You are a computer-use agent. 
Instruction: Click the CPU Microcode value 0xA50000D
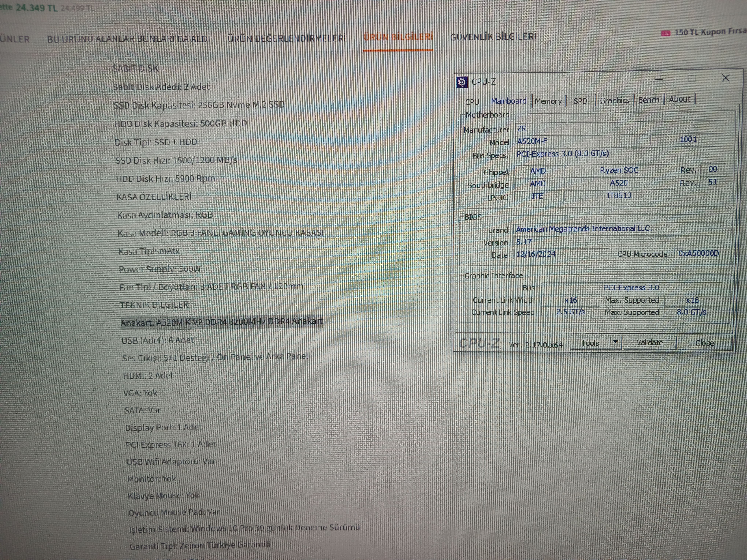698,253
